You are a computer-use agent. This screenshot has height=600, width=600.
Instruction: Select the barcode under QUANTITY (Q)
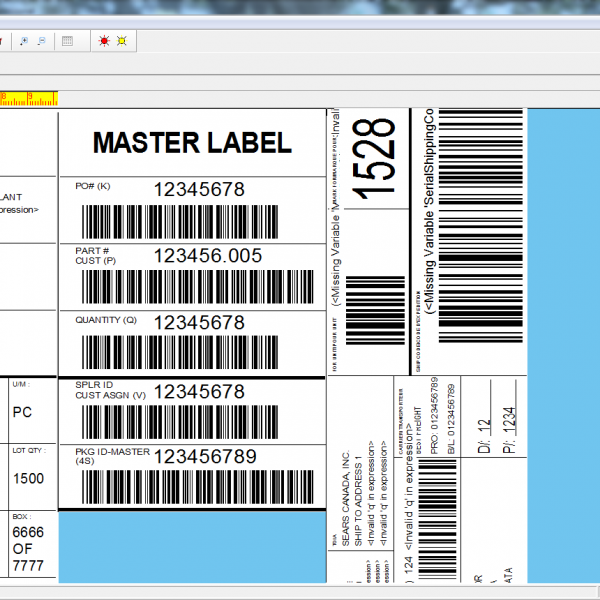[x=180, y=352]
